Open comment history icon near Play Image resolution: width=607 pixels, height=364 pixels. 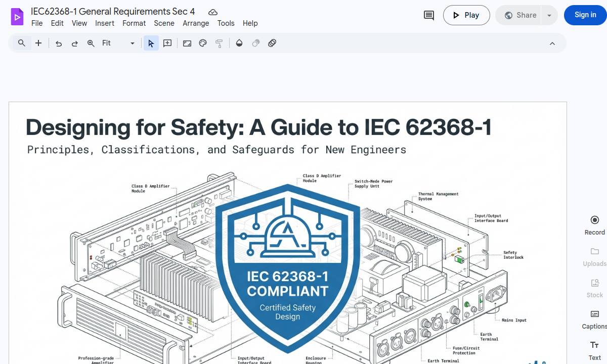point(429,15)
